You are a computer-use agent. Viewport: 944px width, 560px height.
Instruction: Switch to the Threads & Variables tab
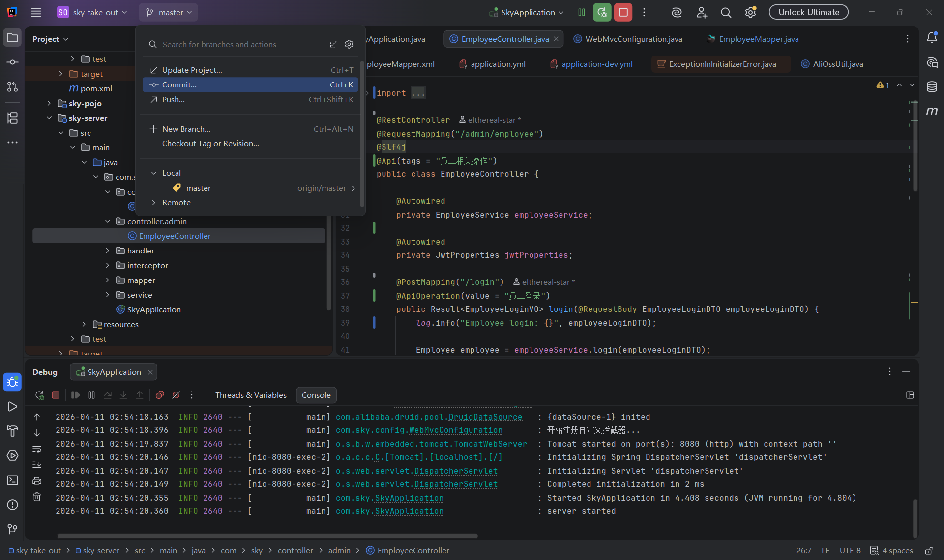(x=251, y=395)
